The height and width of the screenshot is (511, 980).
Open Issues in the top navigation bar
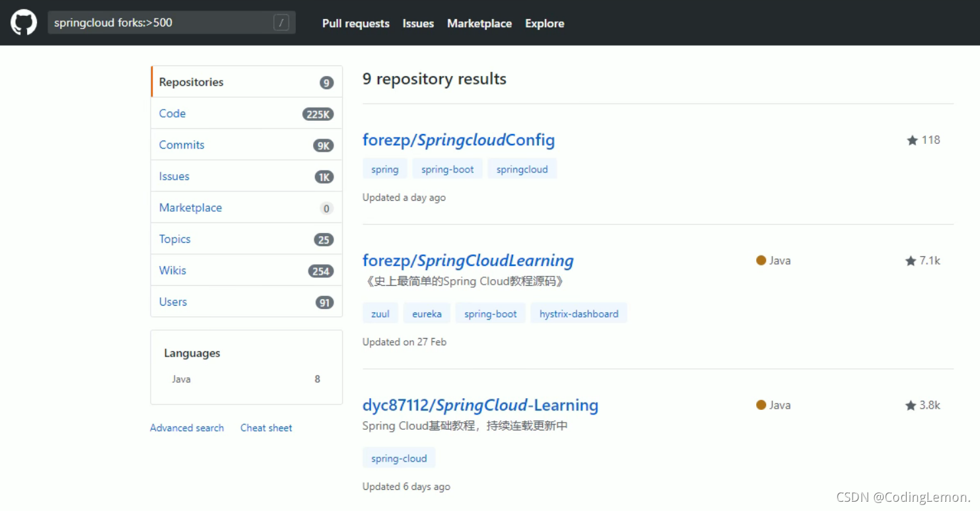pyautogui.click(x=418, y=23)
